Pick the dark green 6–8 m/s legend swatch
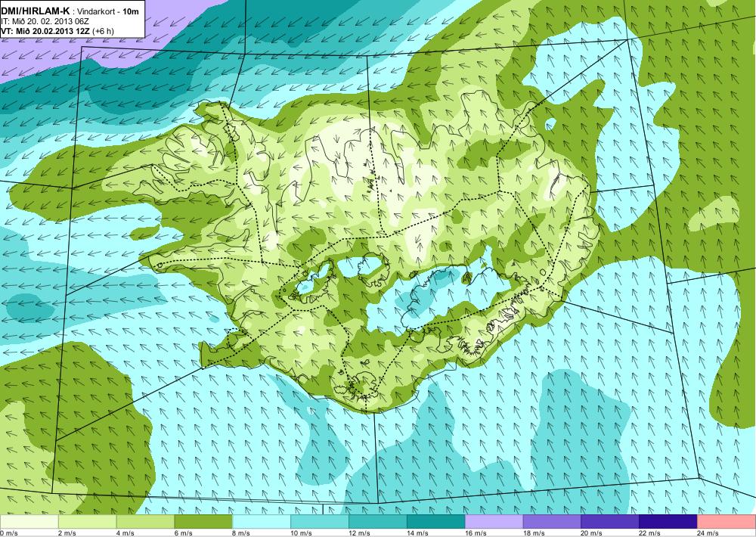756x537 pixels. coord(203,522)
